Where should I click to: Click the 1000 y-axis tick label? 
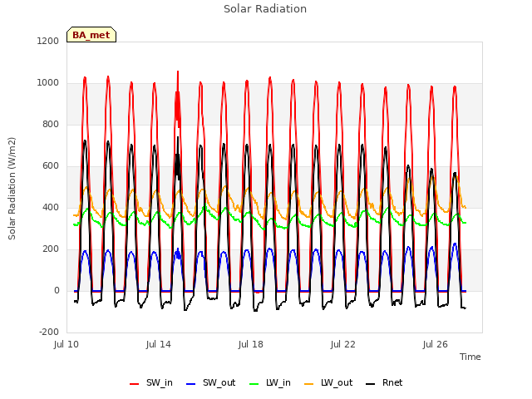[48, 83]
